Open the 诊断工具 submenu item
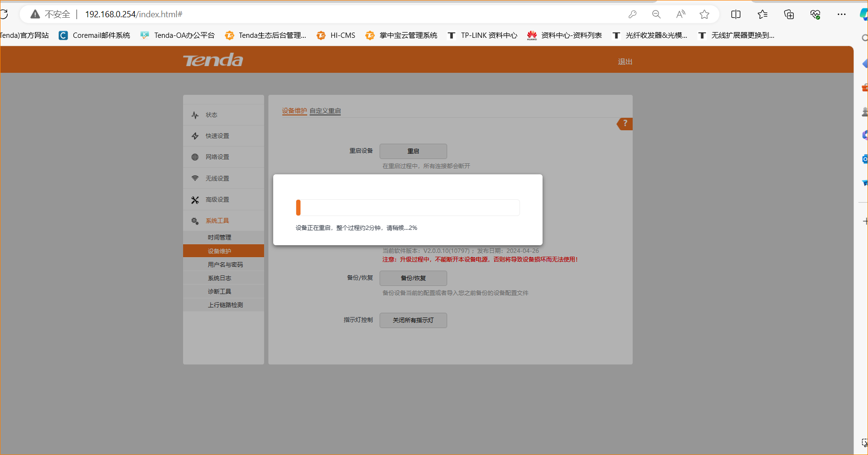868x455 pixels. pyautogui.click(x=223, y=291)
